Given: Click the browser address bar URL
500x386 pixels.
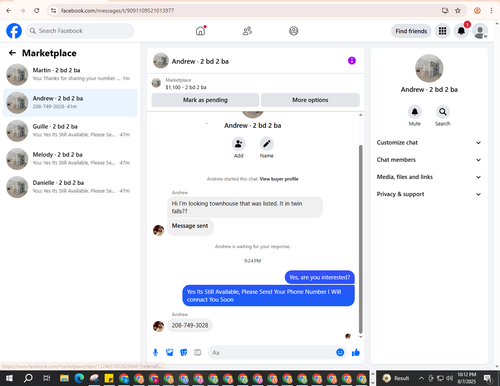Looking at the screenshot, I should (117, 11).
